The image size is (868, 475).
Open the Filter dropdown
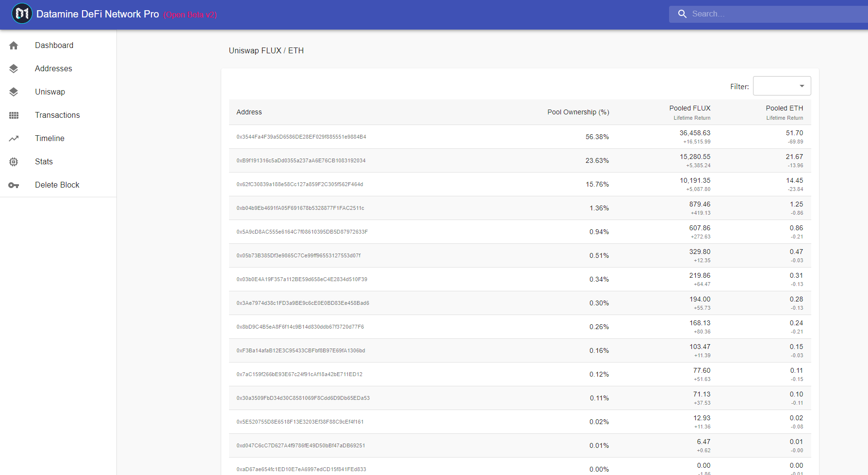[782, 86]
